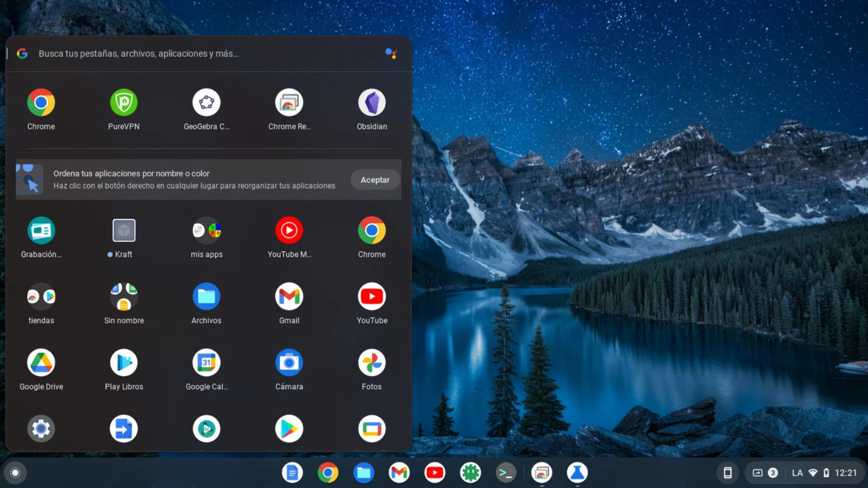Open the Files app on the shelf
868x488 pixels.
coord(364,473)
